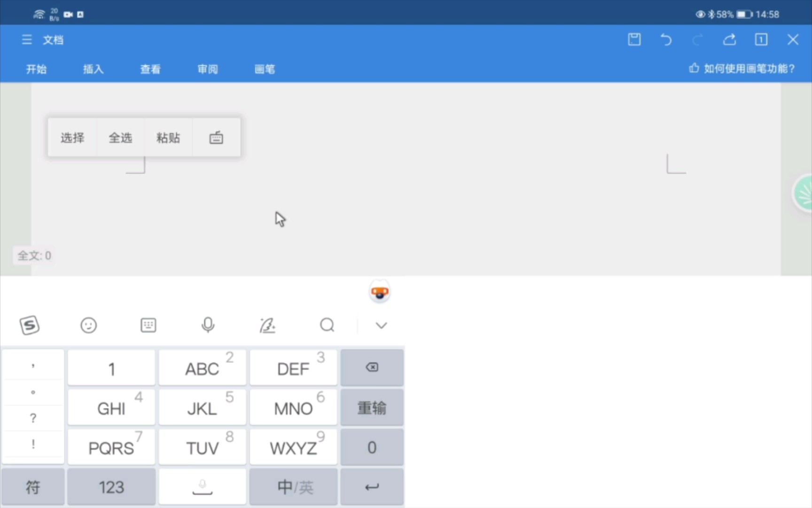Tap the PQRS 7 key
Viewport: 812px width, 508px height.
click(x=111, y=446)
